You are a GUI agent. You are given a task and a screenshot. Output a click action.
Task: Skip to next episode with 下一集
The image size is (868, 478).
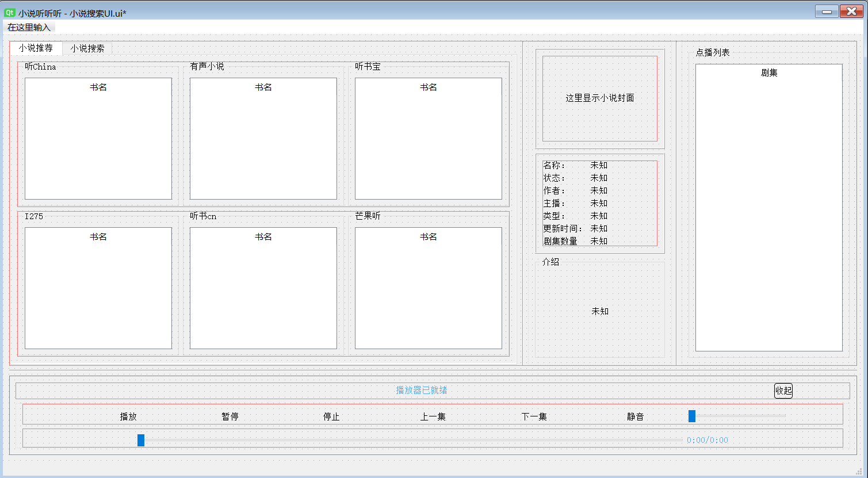coord(534,416)
